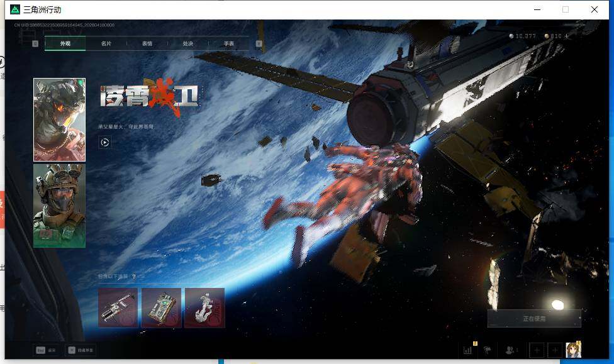The width and height of the screenshot is (614, 364).
Task: Select the red armored skin thumbnail
Action: (60, 120)
